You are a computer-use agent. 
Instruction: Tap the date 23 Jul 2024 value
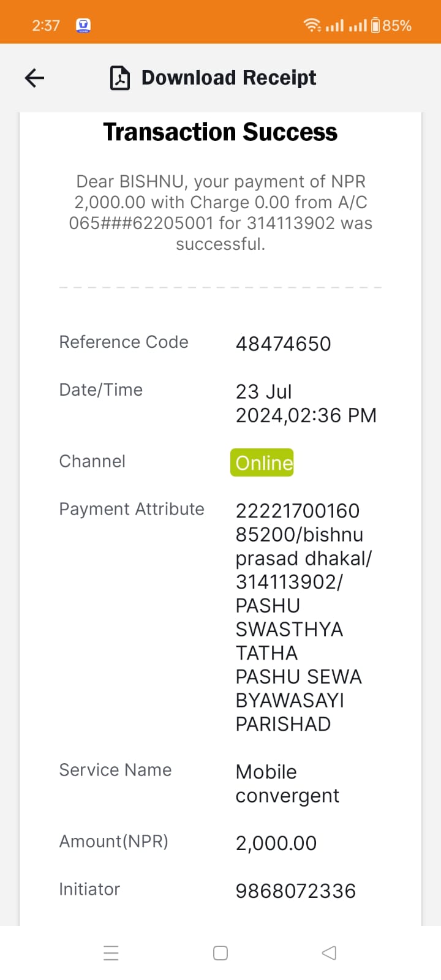point(306,403)
